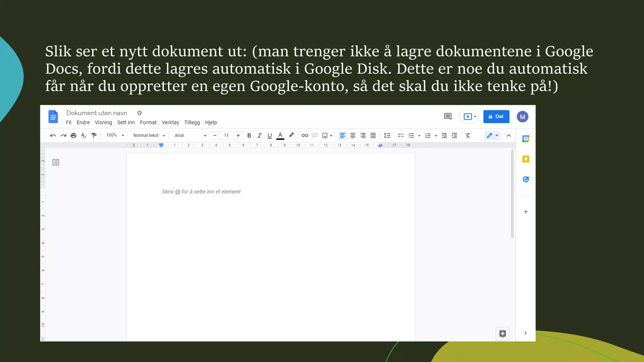Open Google Calendar side panel

click(526, 139)
